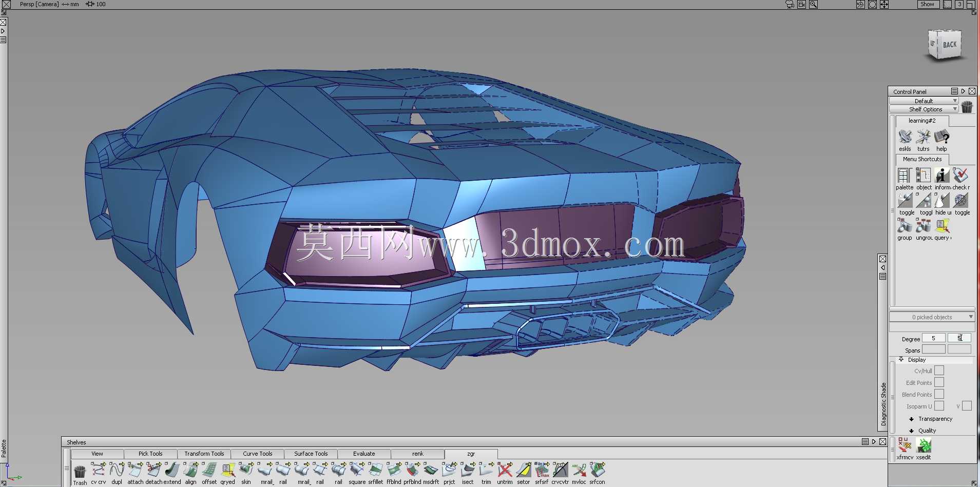Open the 0 picked objects dropdown

pos(932,317)
